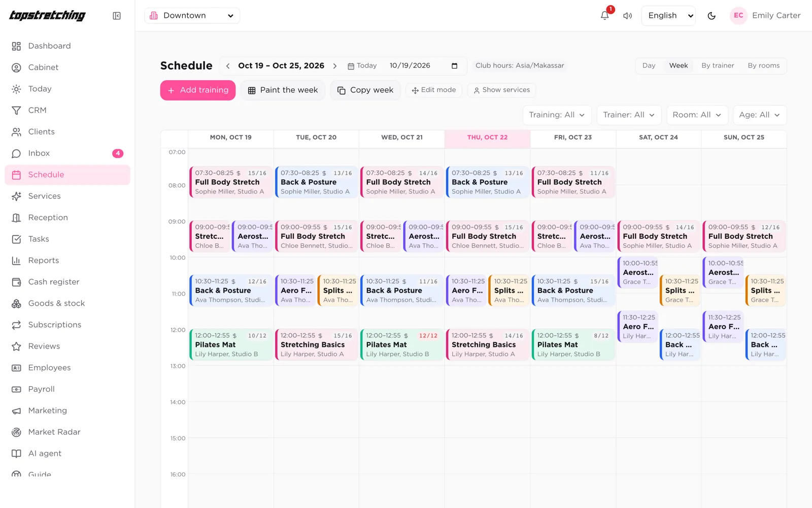The width and height of the screenshot is (812, 508).
Task: Switch to By rooms view
Action: pyautogui.click(x=763, y=66)
